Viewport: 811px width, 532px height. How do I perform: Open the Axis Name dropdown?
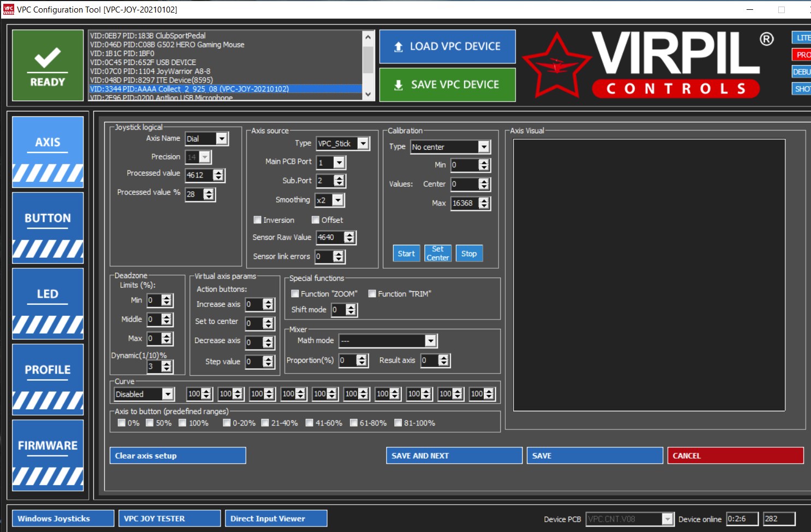point(222,139)
